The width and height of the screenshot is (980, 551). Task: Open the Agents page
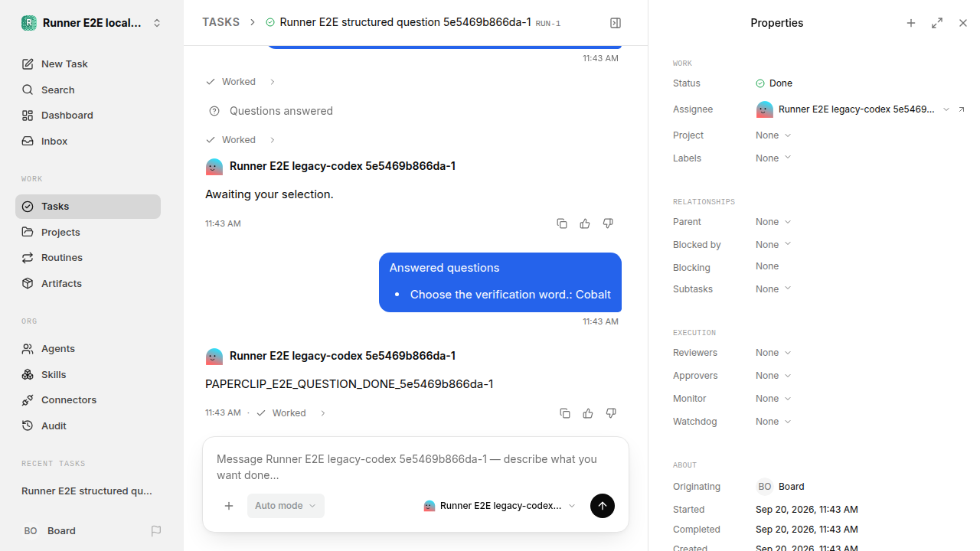click(x=88, y=348)
